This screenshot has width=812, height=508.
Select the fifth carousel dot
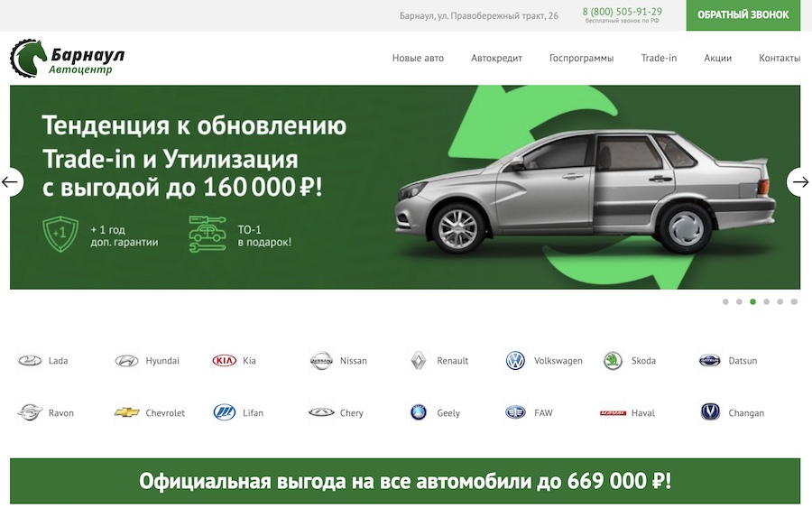click(x=780, y=302)
